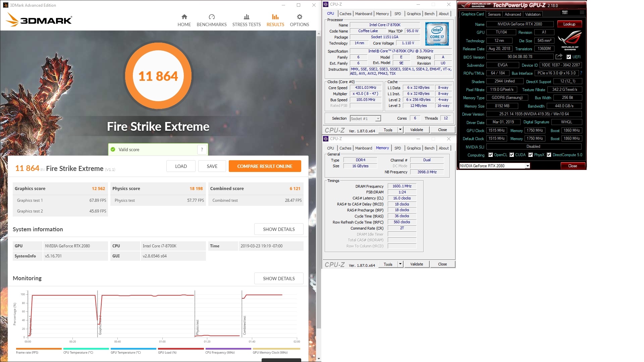644x362 pixels.
Task: Click the GPU Temperature blue legend bar
Action: point(133,349)
